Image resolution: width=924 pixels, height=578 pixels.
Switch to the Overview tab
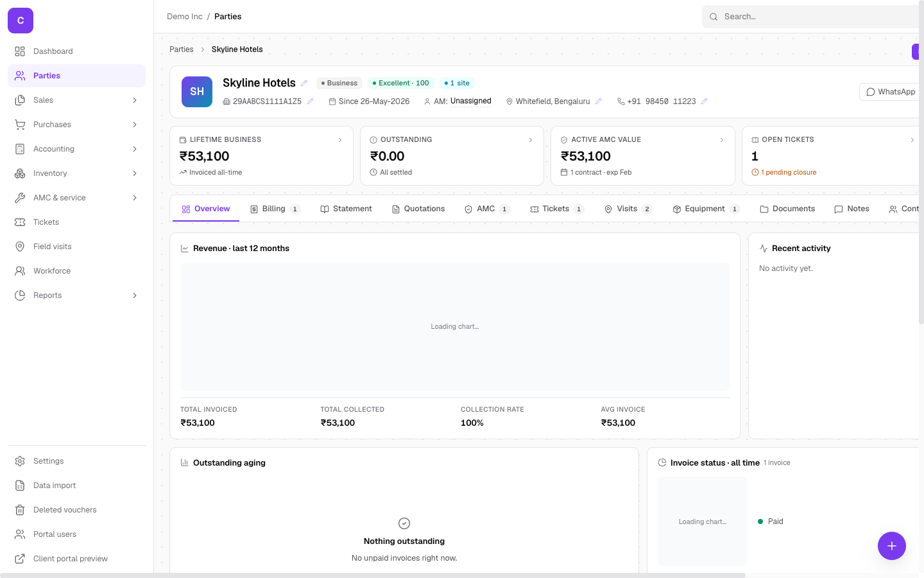pyautogui.click(x=206, y=209)
